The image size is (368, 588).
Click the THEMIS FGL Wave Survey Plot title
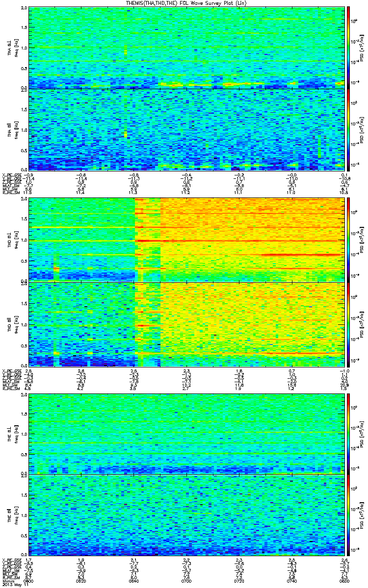click(x=187, y=3)
